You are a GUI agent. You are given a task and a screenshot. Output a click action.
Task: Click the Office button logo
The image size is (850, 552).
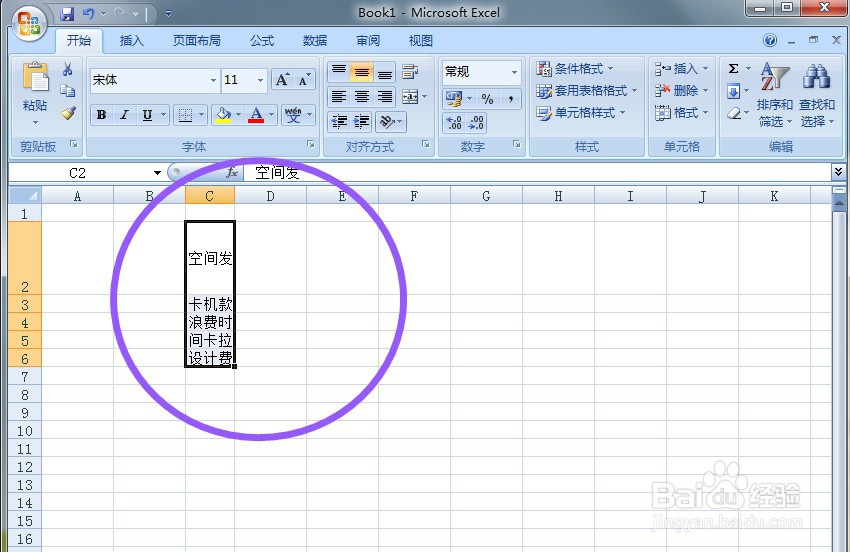pyautogui.click(x=29, y=23)
